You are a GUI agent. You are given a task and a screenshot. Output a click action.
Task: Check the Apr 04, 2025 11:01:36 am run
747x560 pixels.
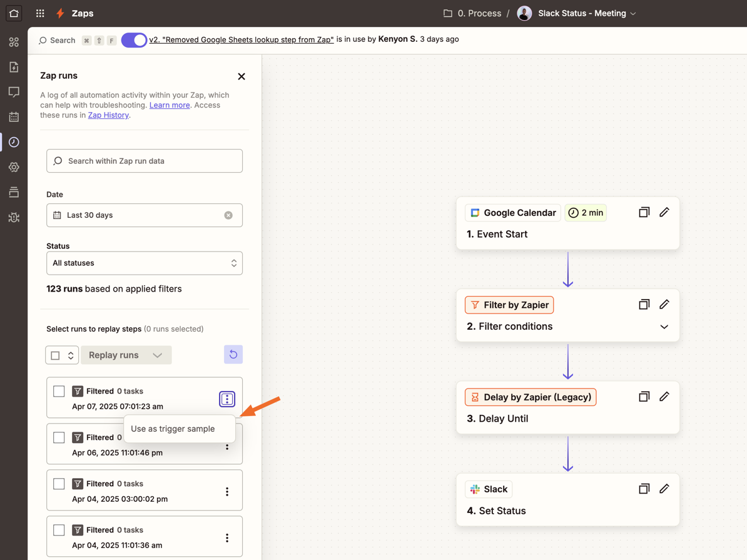[x=59, y=530]
